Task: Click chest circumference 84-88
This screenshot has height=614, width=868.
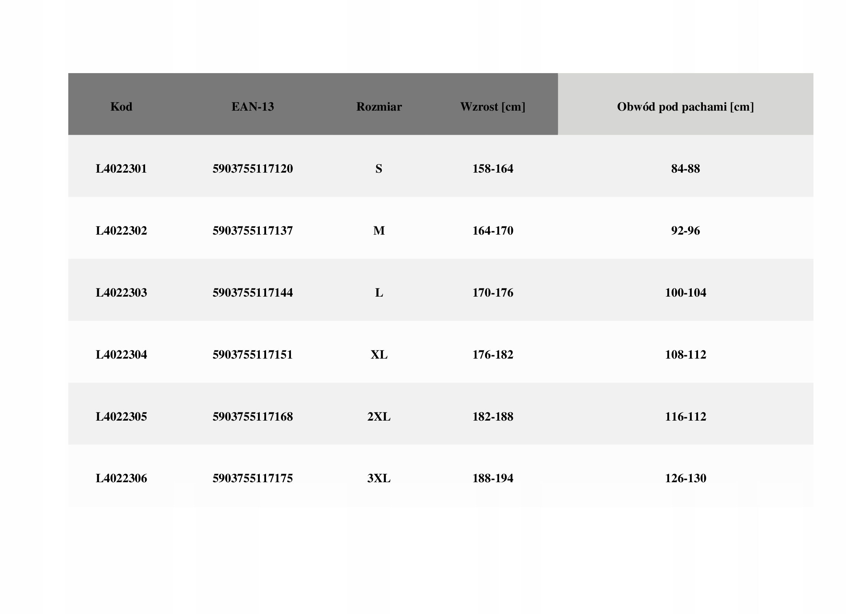Action: coord(685,169)
